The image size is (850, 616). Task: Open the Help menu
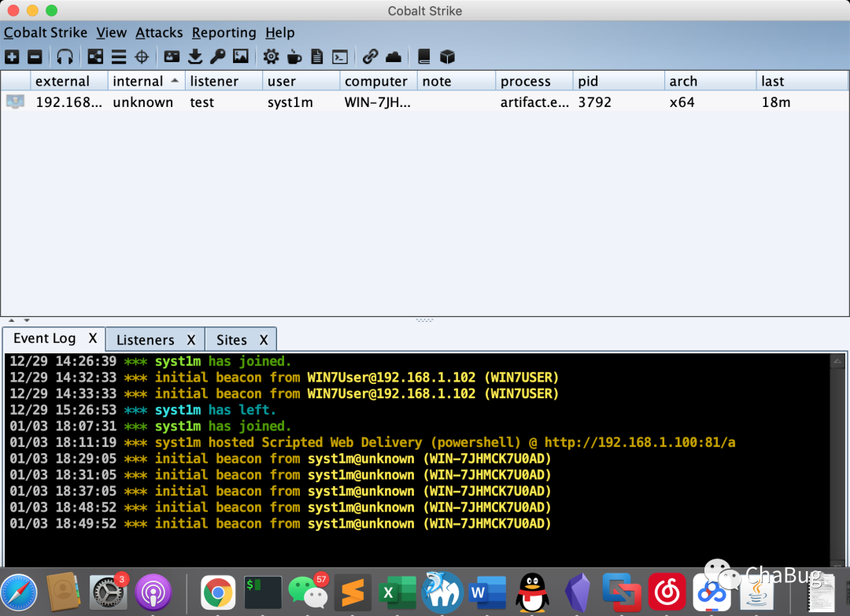point(279,32)
